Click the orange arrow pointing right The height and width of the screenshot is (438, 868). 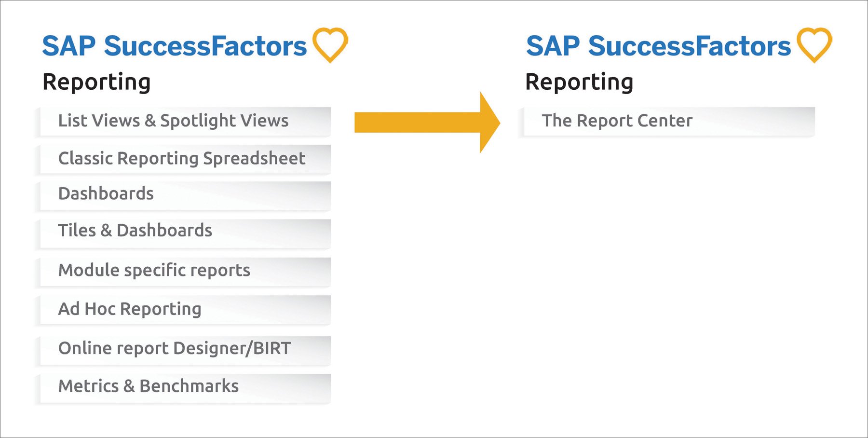[427, 123]
